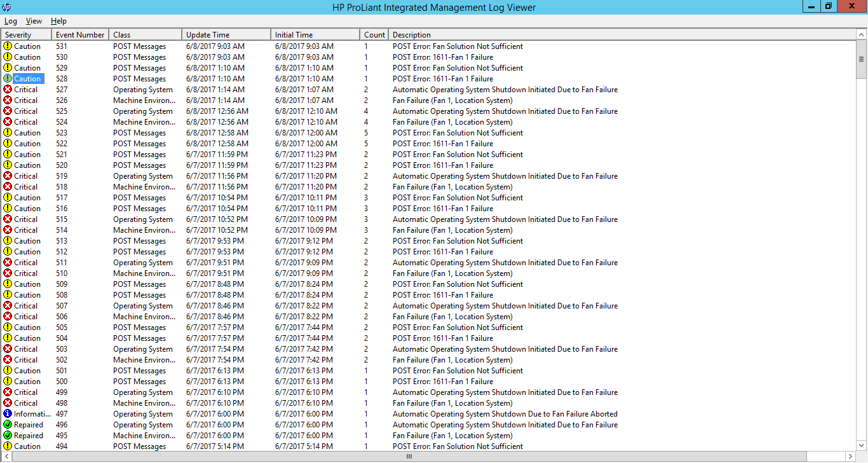Click the Caution icon for event 505
This screenshot has height=463, width=868.
(8, 328)
